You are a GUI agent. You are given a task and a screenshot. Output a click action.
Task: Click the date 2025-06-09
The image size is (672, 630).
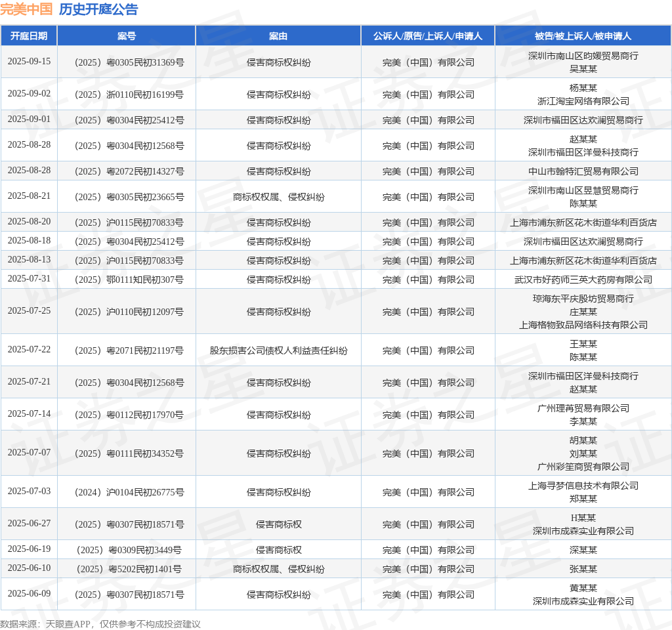click(29, 593)
